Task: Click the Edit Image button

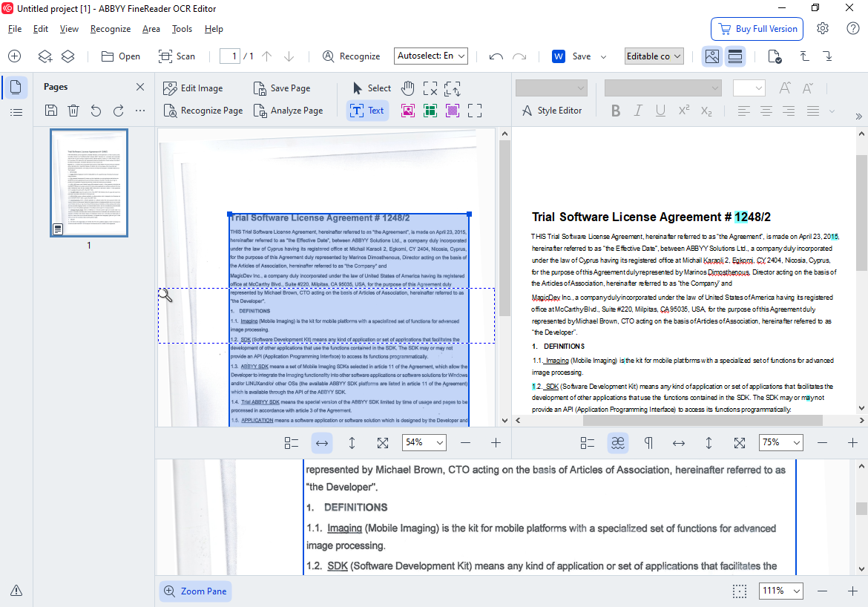Action: coord(193,88)
